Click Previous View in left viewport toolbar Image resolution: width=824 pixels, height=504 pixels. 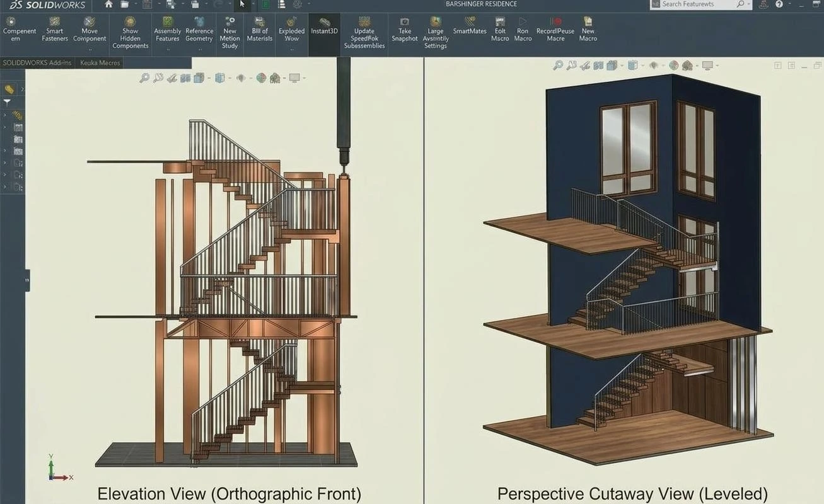tap(172, 78)
